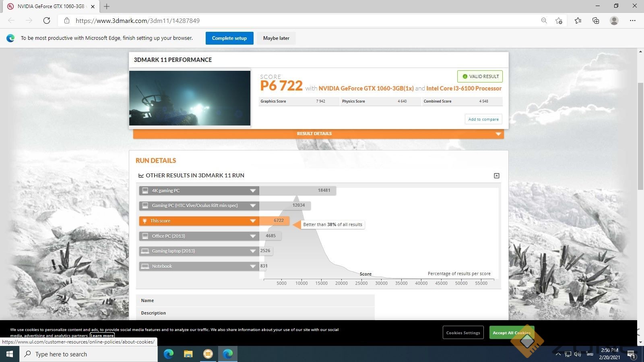Click the Description field label

[x=153, y=313]
